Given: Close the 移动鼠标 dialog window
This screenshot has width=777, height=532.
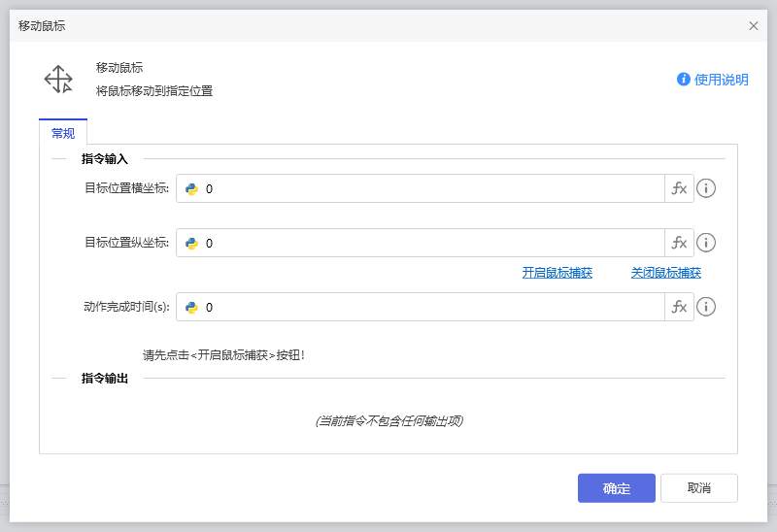Looking at the screenshot, I should 754,26.
